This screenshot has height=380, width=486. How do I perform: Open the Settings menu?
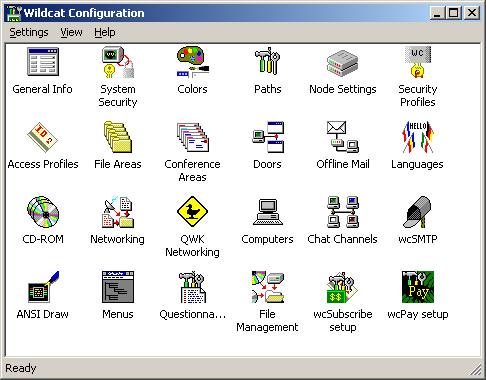29,32
